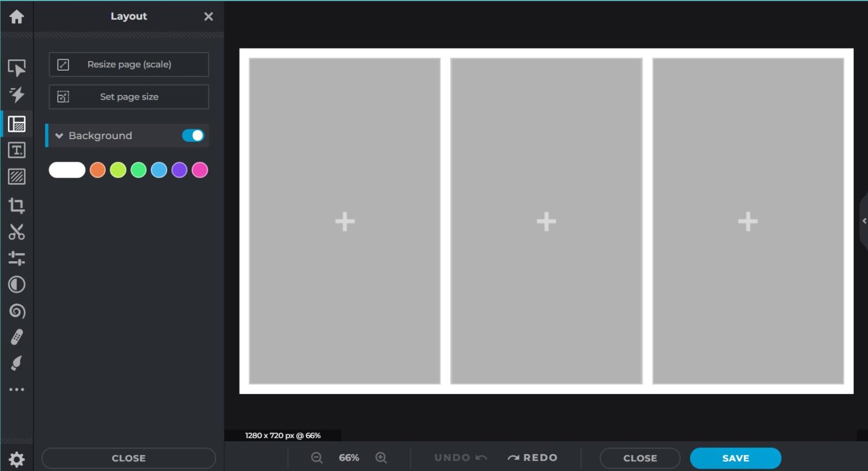Image resolution: width=868 pixels, height=471 pixels.
Task: Open the Text tool
Action: (x=16, y=150)
